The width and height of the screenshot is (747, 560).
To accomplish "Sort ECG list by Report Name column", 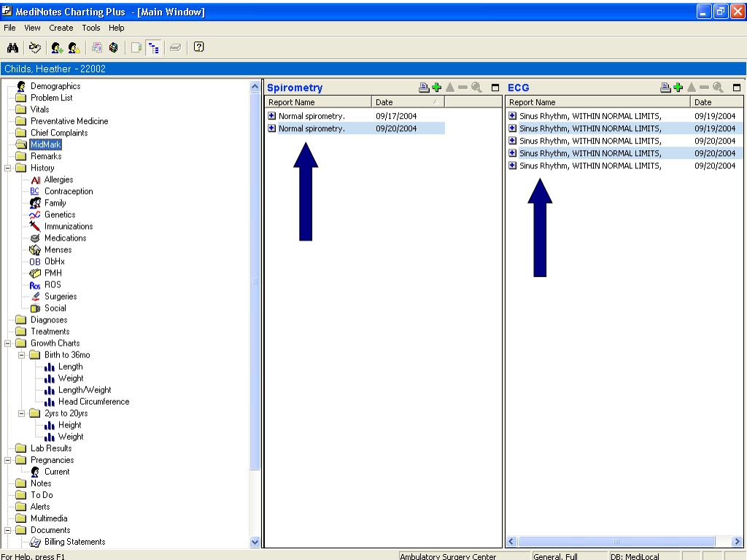I will click(x=598, y=102).
